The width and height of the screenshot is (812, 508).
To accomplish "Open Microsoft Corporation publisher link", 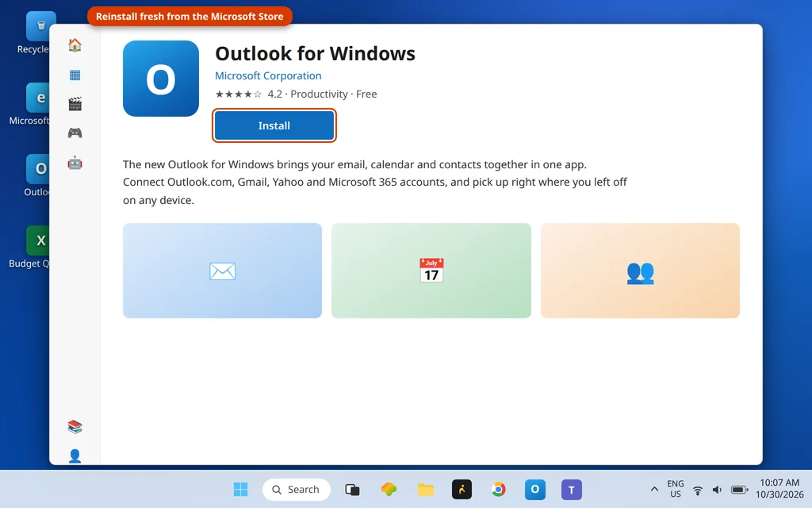I will [x=268, y=75].
